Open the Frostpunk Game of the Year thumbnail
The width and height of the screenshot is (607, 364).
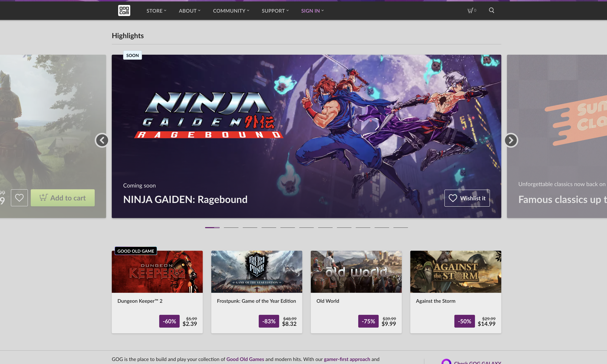pos(256,271)
